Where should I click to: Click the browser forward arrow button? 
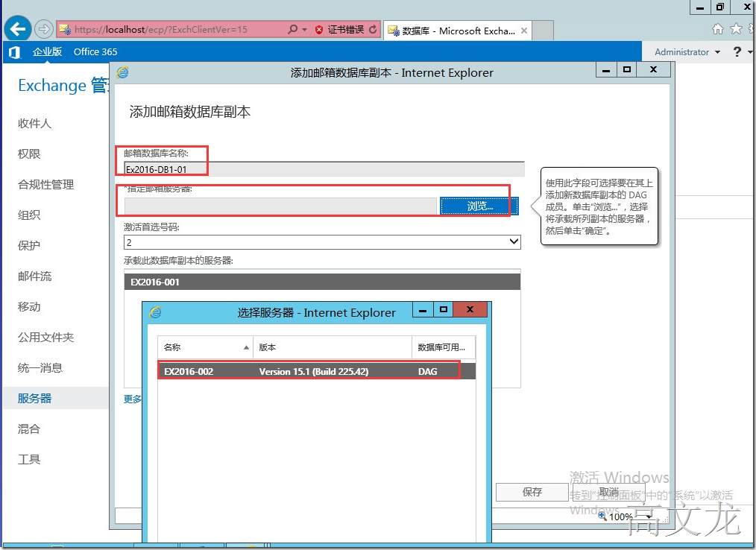(x=44, y=29)
